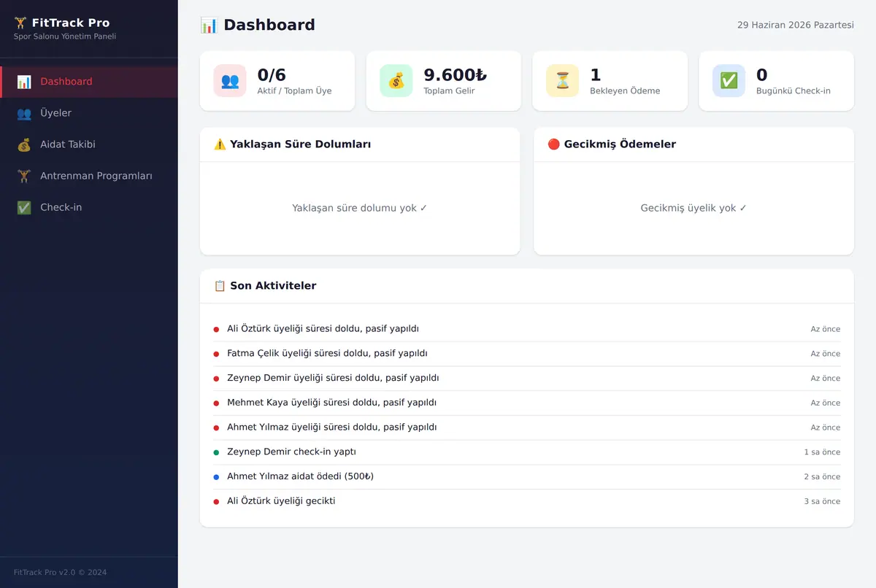Select 'Ahmet Yılmaz üyeliği süresi doldu' activity
Image resolution: width=876 pixels, height=588 pixels.
click(x=526, y=428)
